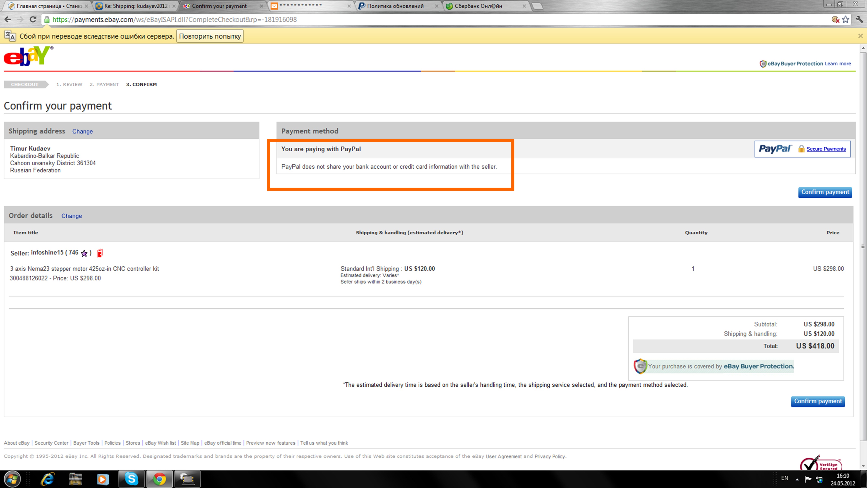Change the shipping address

click(82, 132)
